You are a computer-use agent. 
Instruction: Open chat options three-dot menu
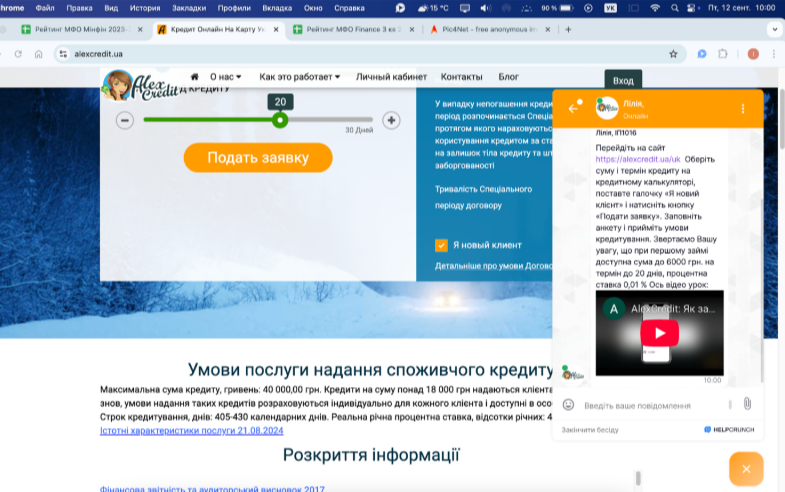click(742, 109)
